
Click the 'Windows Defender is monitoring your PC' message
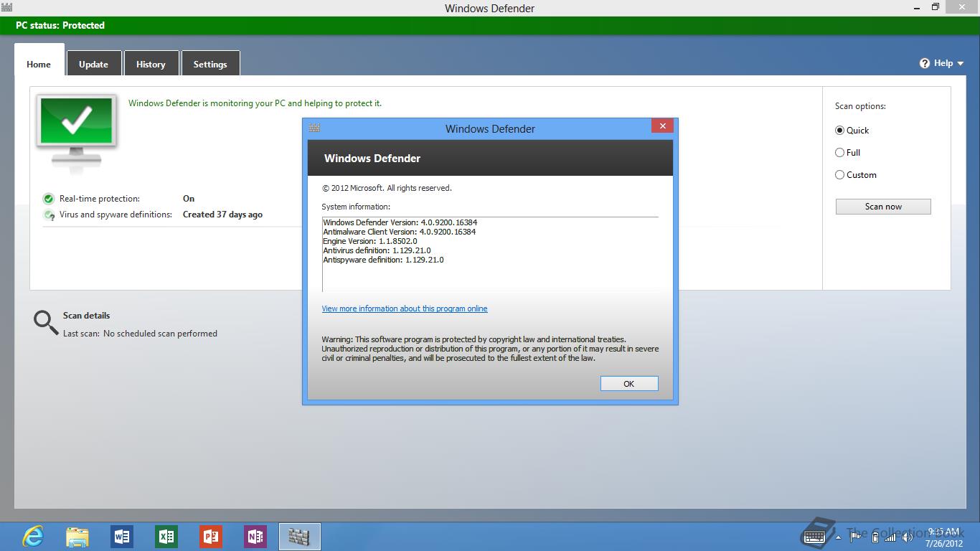coord(255,103)
